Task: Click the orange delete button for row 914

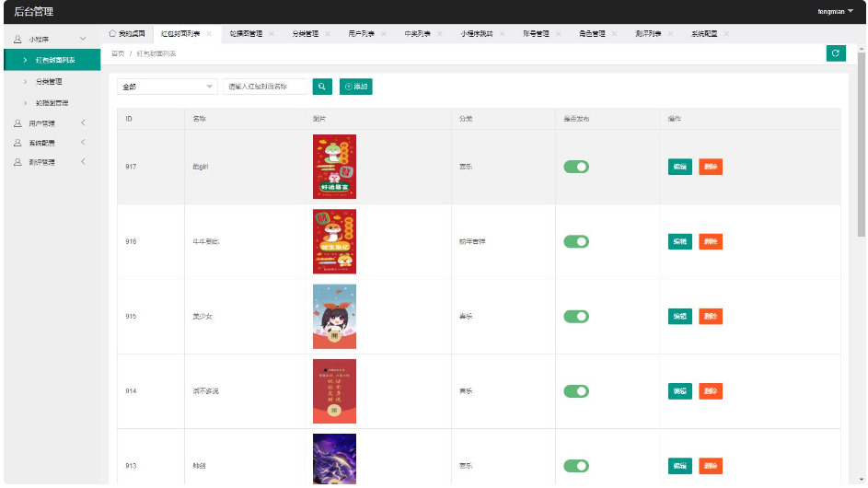Action: click(711, 391)
